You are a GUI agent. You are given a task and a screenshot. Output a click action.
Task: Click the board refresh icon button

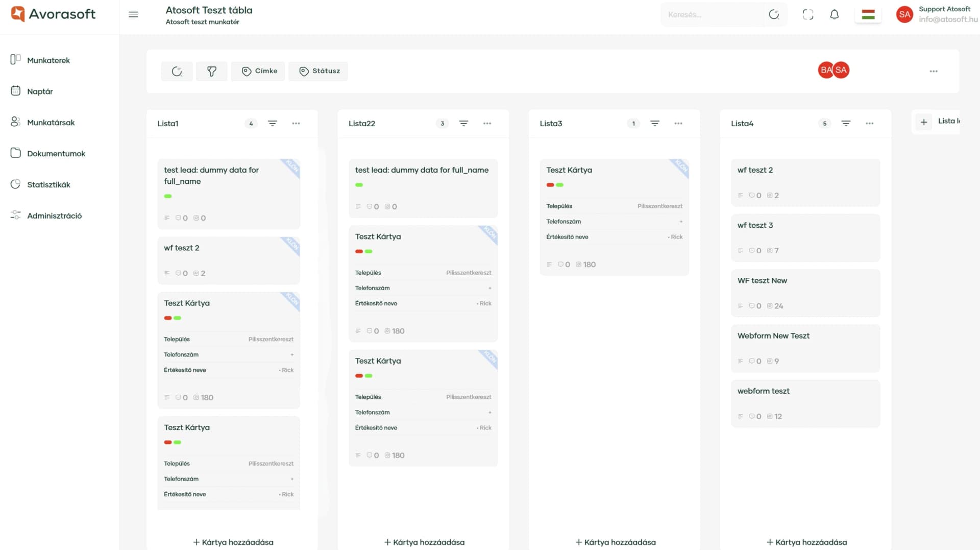(x=177, y=71)
